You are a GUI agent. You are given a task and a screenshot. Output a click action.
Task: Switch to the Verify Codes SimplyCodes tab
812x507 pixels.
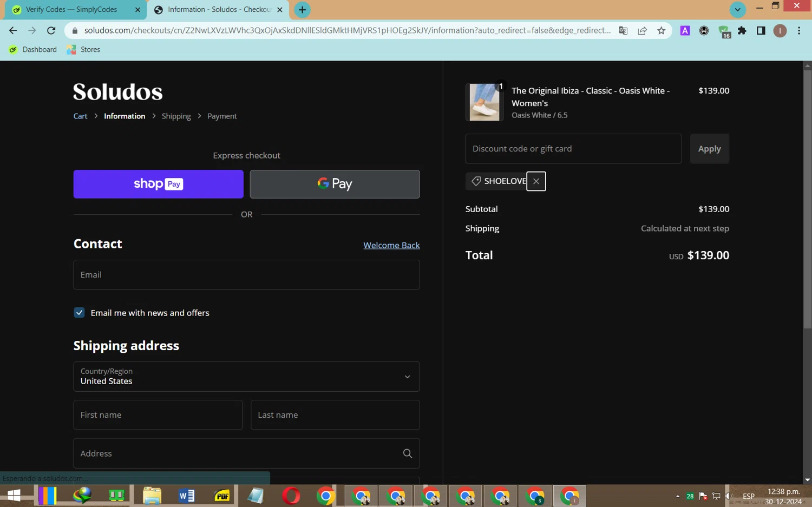pos(70,10)
